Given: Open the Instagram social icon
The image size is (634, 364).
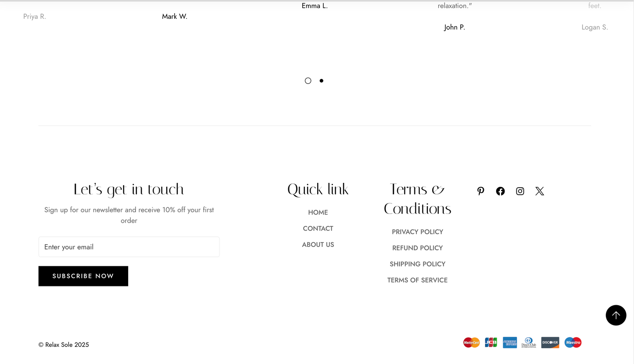Looking at the screenshot, I should point(520,191).
